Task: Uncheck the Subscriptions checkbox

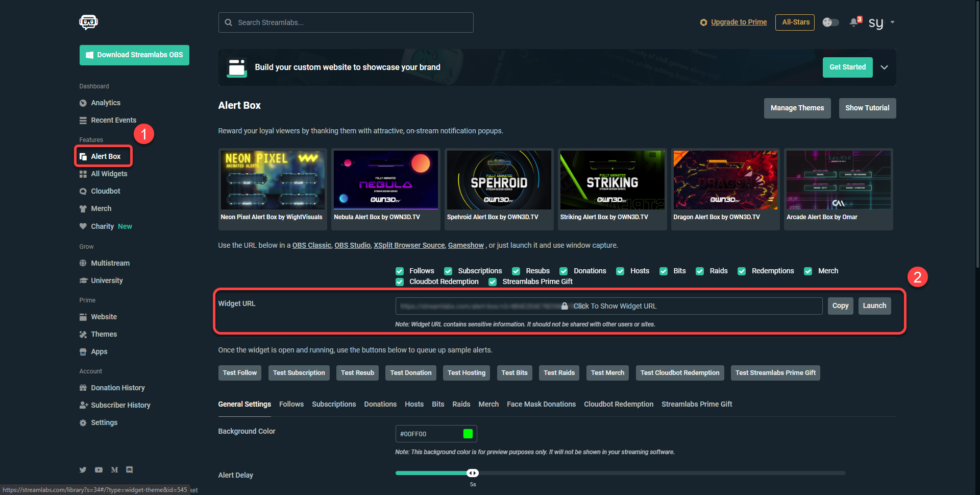Action: click(x=448, y=271)
